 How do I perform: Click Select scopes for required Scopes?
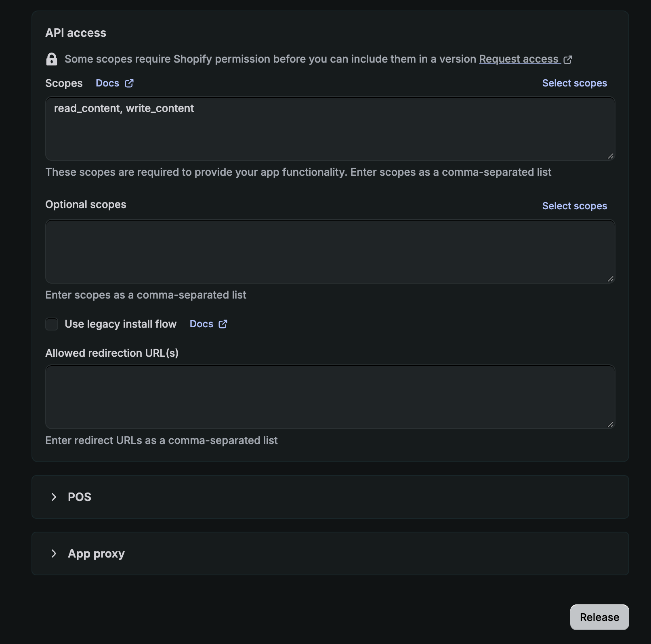[x=574, y=83]
